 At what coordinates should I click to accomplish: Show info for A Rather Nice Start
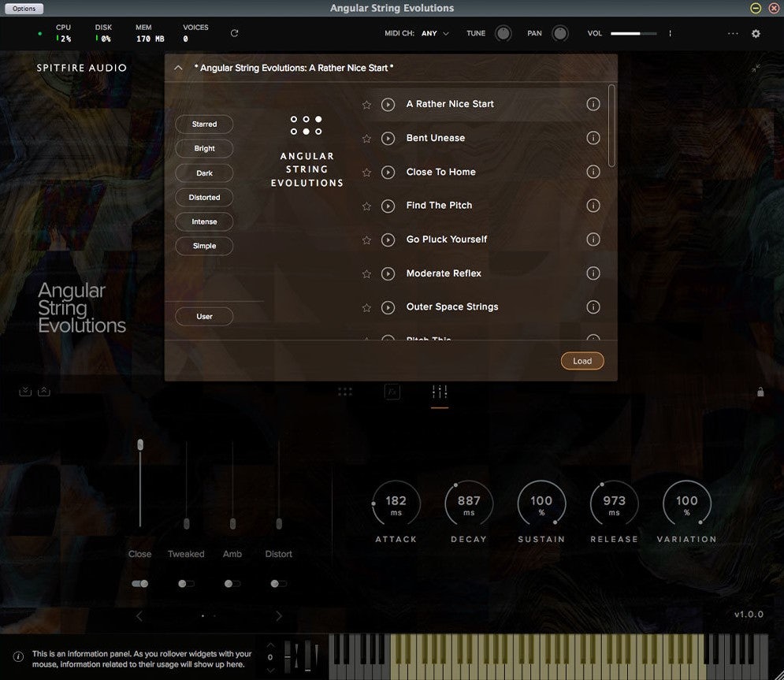click(x=593, y=104)
